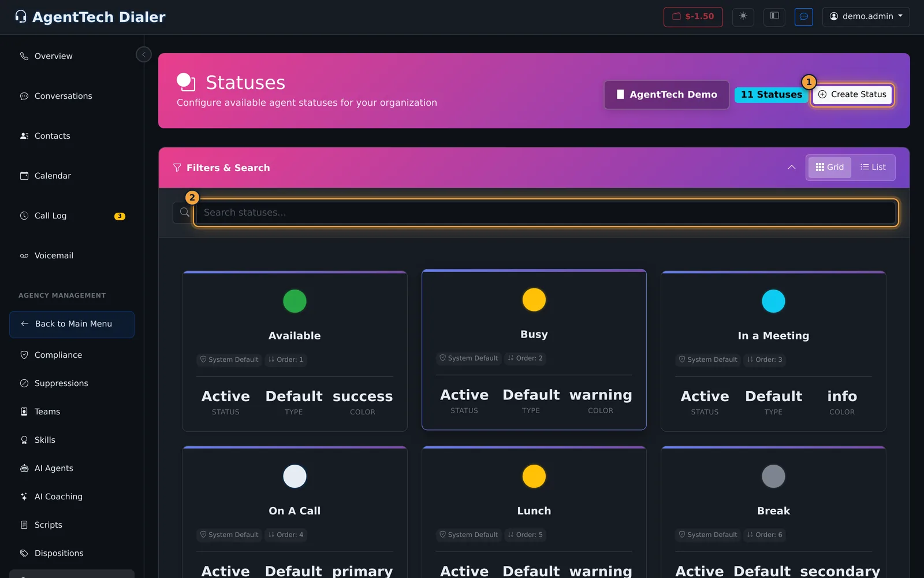Click the Call Log clock icon
The height and width of the screenshot is (578, 924).
[x=24, y=216]
